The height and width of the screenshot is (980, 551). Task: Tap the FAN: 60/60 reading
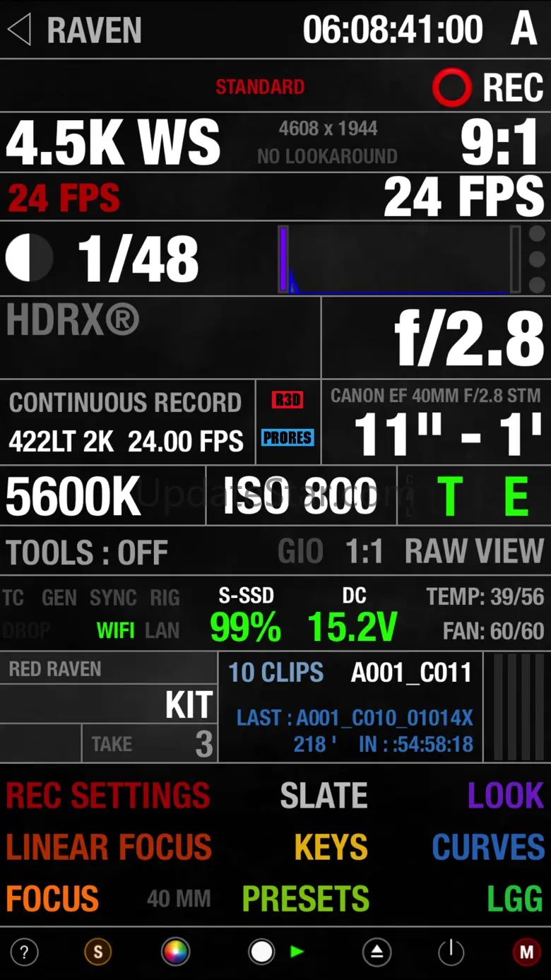pos(493,630)
